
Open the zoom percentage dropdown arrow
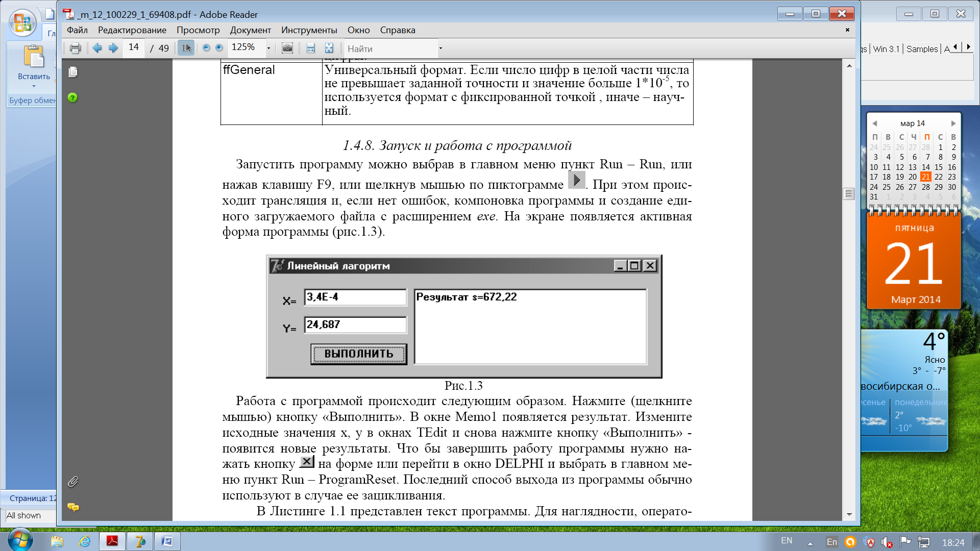[268, 48]
